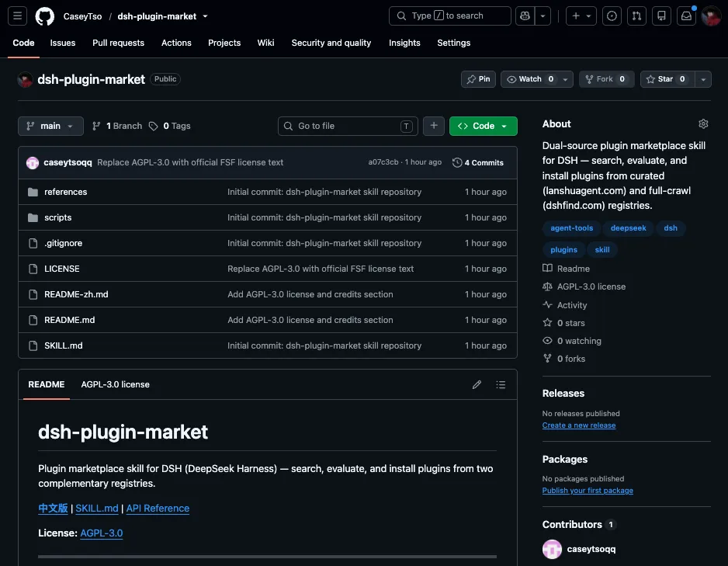Expand the Copilot dropdown arrow
This screenshot has width=728, height=566.
[x=543, y=16]
